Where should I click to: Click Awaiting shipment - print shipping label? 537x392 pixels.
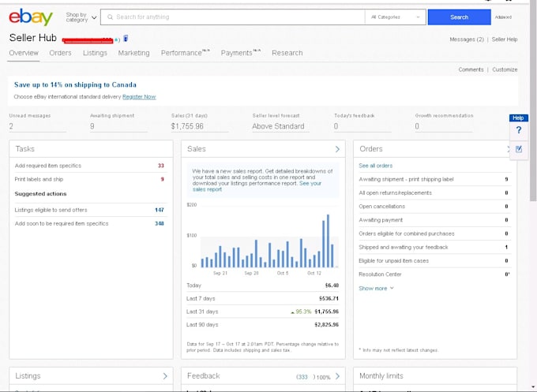click(x=434, y=179)
